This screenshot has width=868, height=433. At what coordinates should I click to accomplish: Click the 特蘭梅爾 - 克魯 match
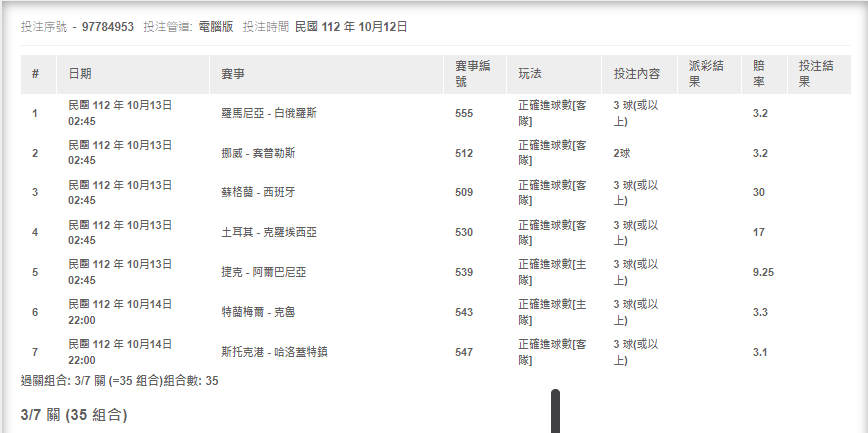tap(258, 312)
